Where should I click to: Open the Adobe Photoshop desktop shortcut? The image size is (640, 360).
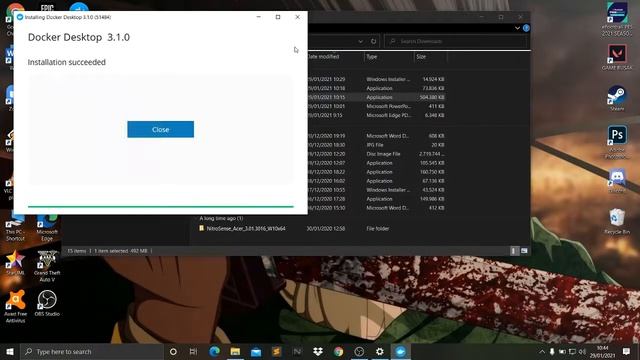point(617,142)
